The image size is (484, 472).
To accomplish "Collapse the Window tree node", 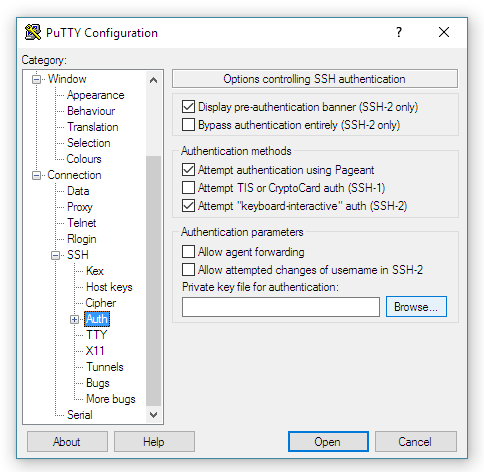I will coord(36,79).
